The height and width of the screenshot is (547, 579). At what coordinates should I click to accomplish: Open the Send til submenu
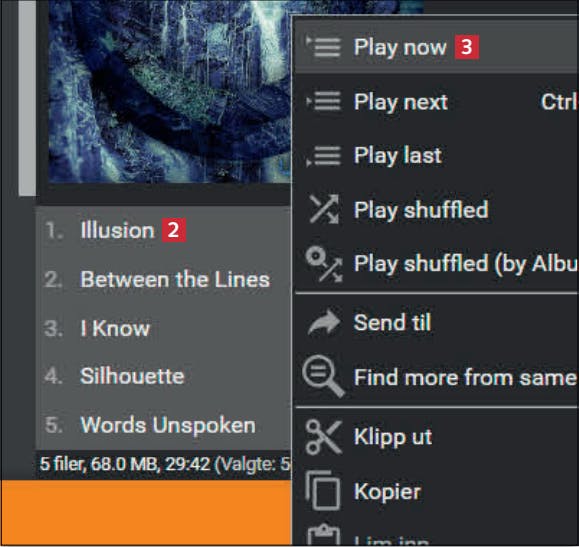click(x=436, y=322)
